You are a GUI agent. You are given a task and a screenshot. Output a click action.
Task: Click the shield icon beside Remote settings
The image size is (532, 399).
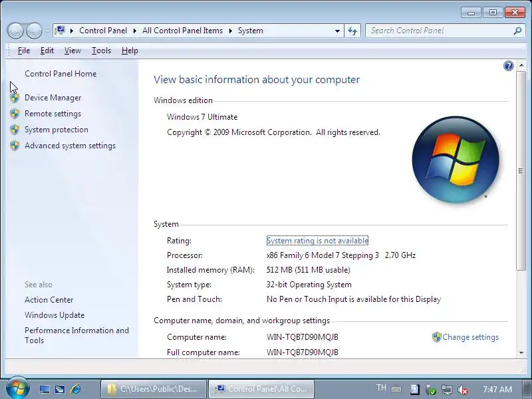(x=15, y=114)
